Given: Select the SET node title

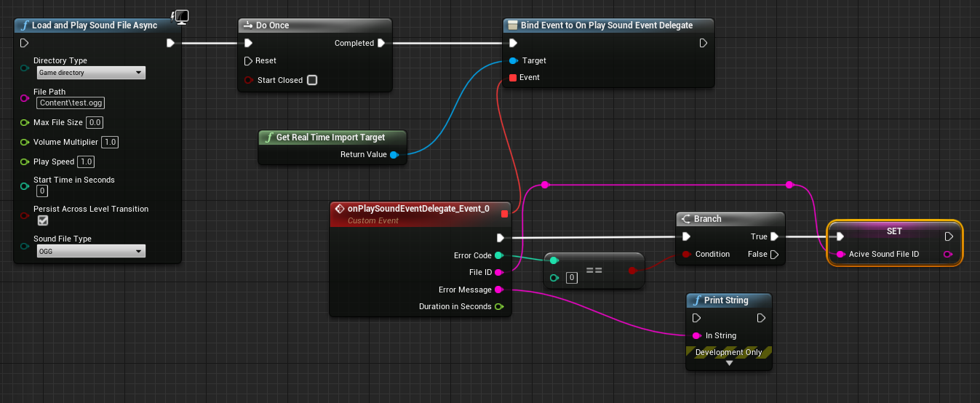Looking at the screenshot, I should (894, 231).
